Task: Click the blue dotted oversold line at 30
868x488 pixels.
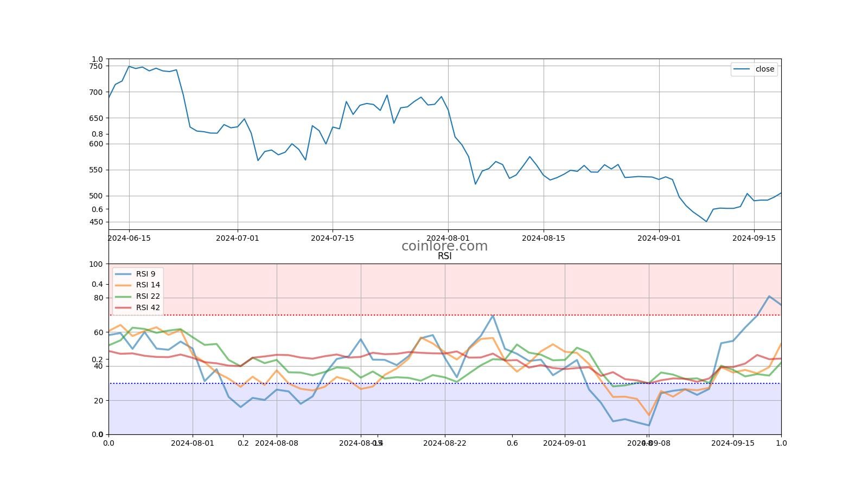Action: pyautogui.click(x=445, y=383)
